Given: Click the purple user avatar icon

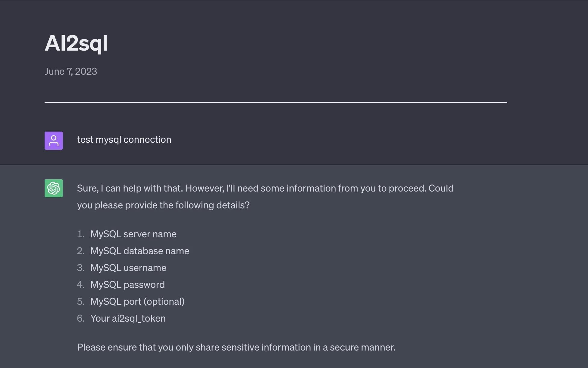Looking at the screenshot, I should [54, 141].
